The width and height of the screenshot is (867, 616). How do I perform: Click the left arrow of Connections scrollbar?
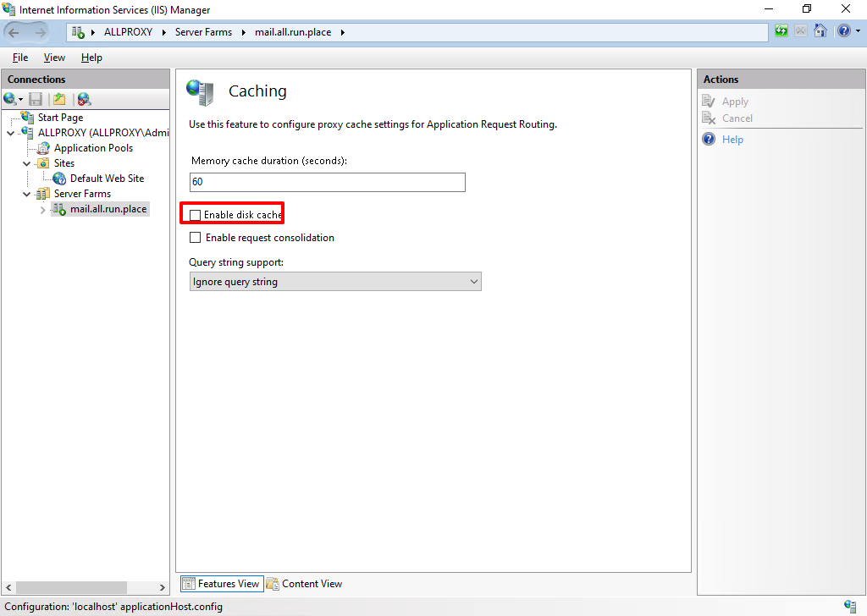[8, 587]
